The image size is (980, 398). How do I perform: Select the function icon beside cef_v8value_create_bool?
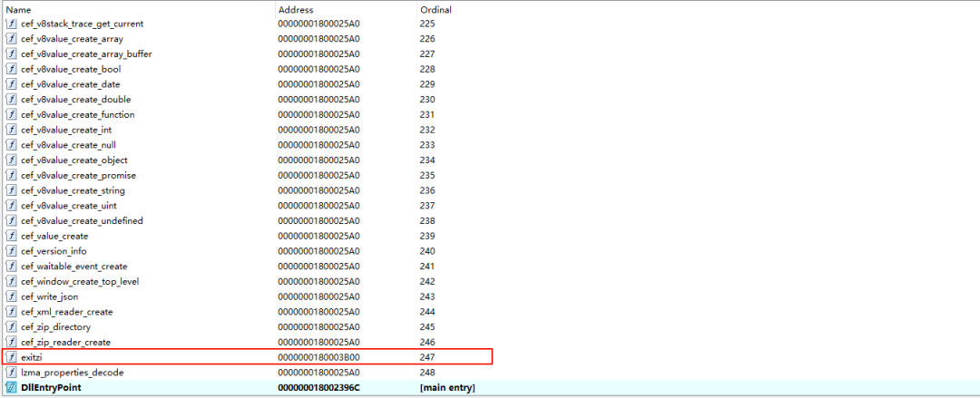pos(11,69)
